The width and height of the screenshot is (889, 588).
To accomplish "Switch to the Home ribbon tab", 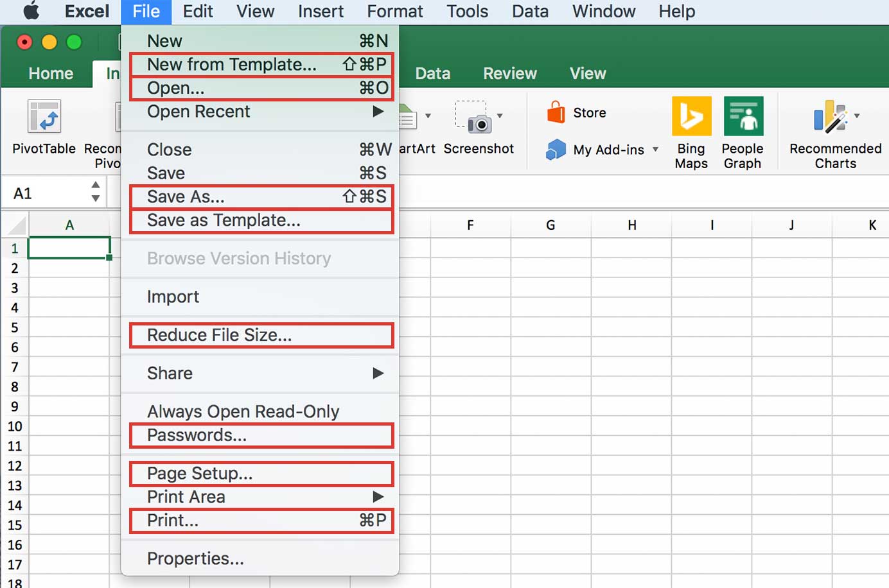I will click(51, 73).
